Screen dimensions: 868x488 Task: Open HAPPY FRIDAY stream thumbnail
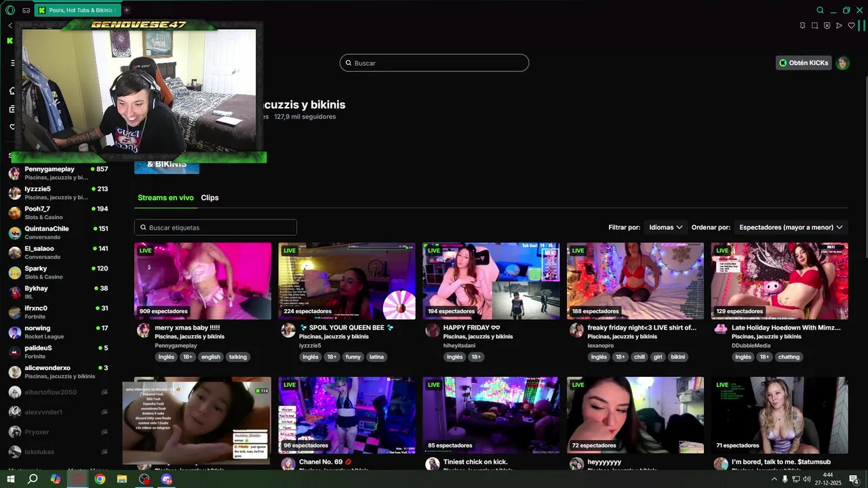click(491, 281)
